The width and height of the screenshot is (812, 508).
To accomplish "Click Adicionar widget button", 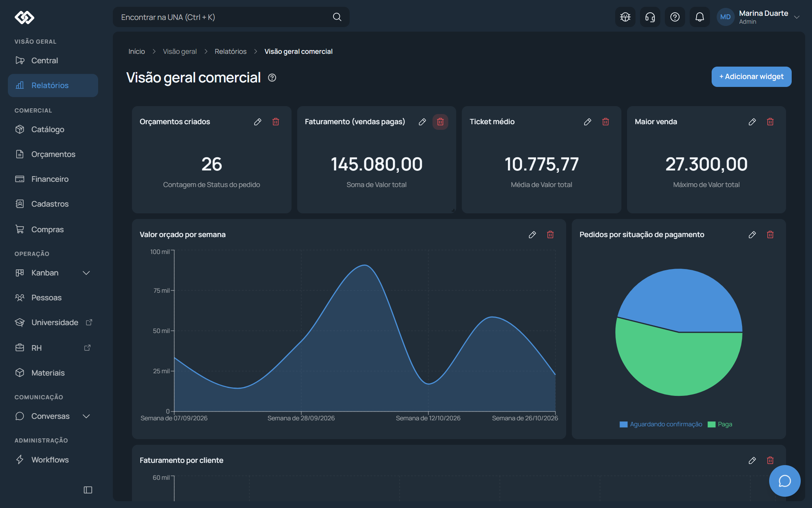I will click(751, 77).
